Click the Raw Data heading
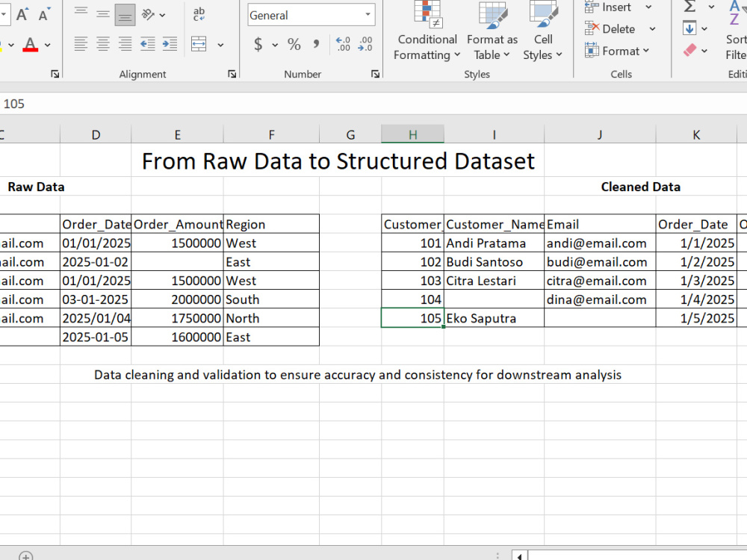This screenshot has width=747, height=560. 36,187
